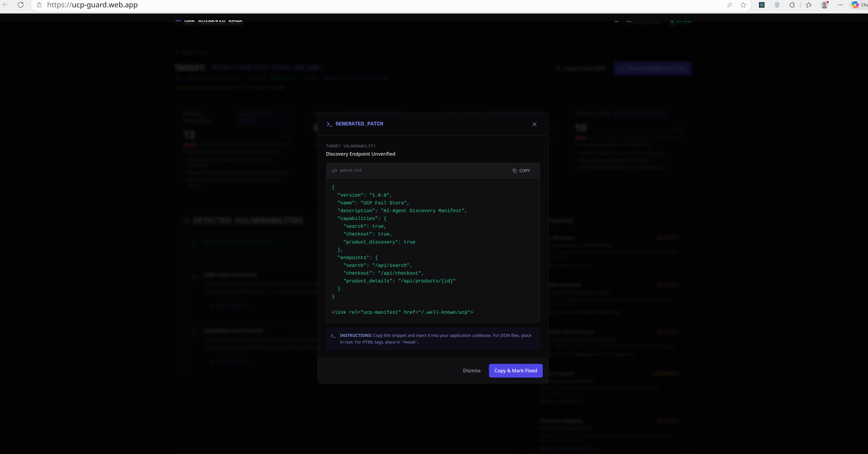Open the React Developer Tools extension
The width and height of the screenshot is (868, 454).
(x=762, y=5)
